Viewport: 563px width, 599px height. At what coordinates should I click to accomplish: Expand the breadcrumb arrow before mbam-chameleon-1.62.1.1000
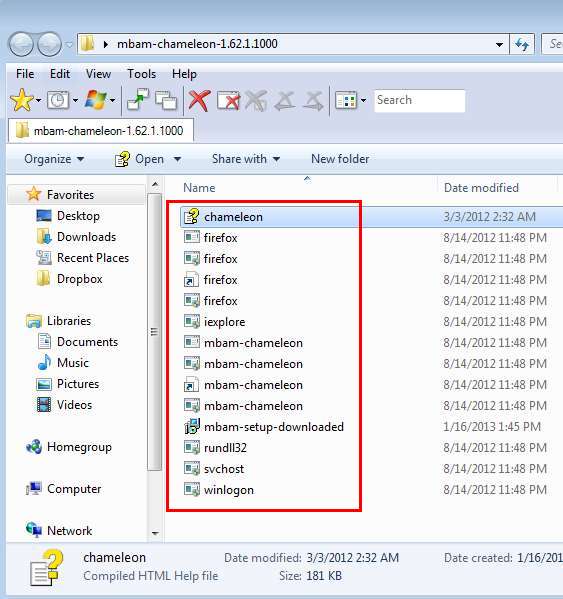coord(106,44)
